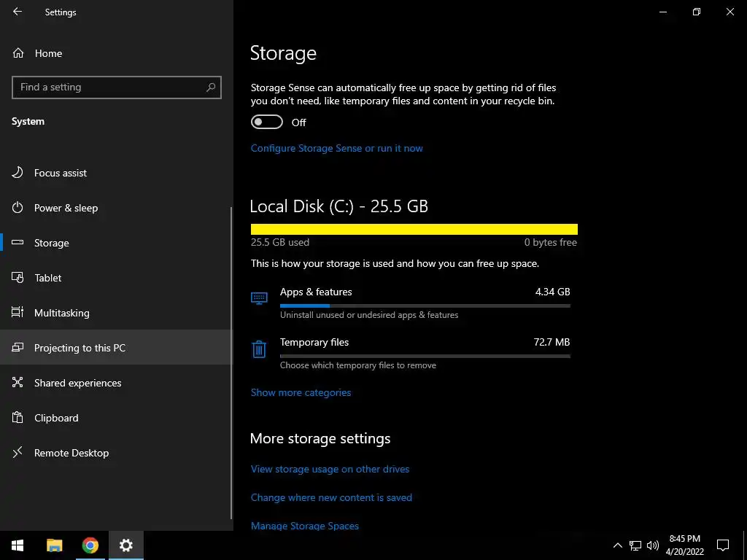This screenshot has width=747, height=560.
Task: Open Google Chrome from the taskbar
Action: [x=90, y=545]
